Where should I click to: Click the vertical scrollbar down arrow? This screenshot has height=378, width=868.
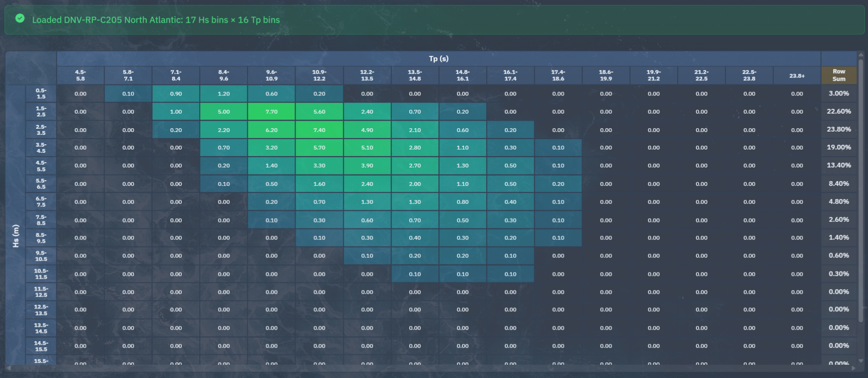[x=861, y=361]
